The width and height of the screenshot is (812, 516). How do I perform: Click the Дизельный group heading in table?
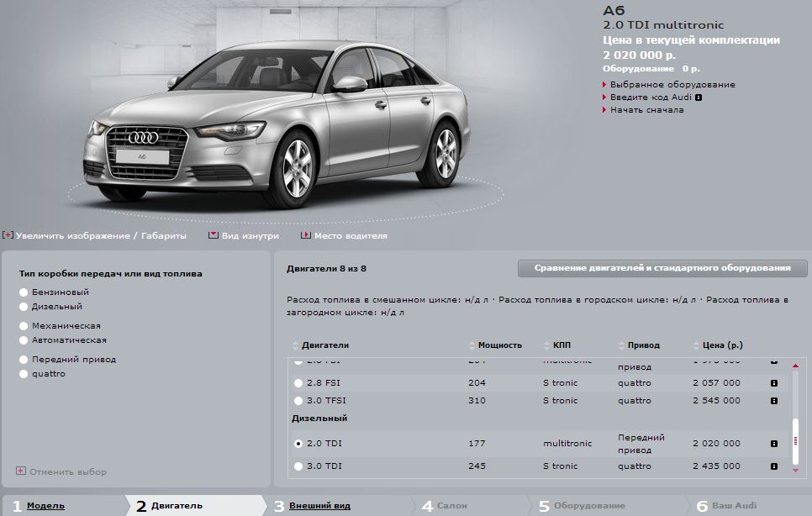319,419
